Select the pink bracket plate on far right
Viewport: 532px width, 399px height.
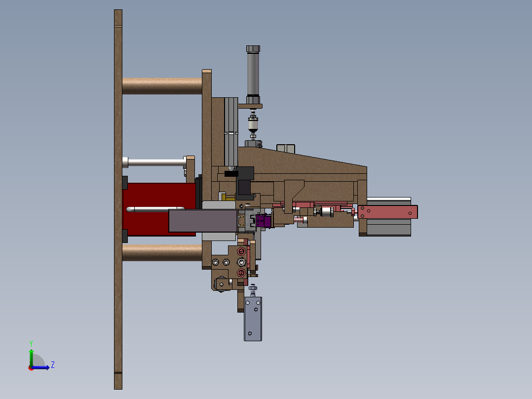point(387,212)
